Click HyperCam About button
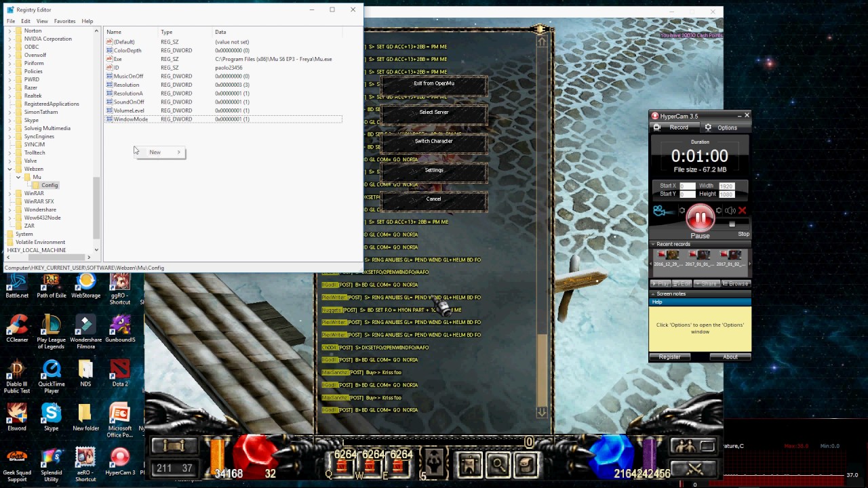Viewport: 868px width, 488px height. click(x=730, y=357)
